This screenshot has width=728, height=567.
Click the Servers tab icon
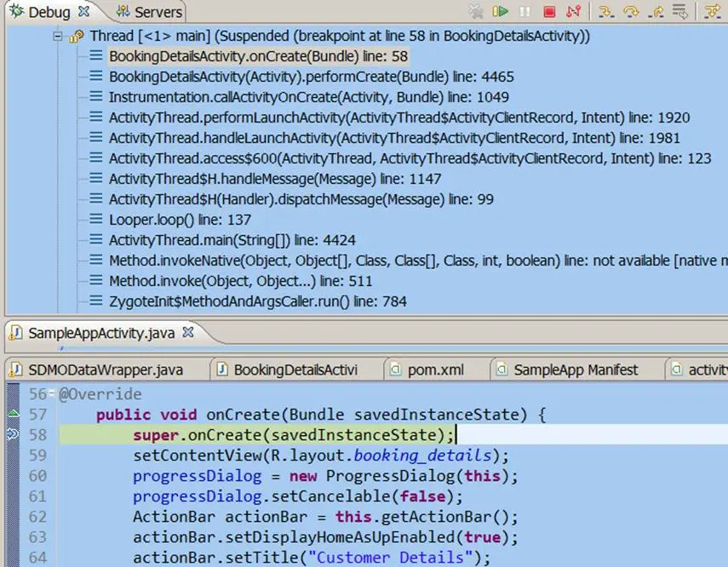tap(123, 11)
